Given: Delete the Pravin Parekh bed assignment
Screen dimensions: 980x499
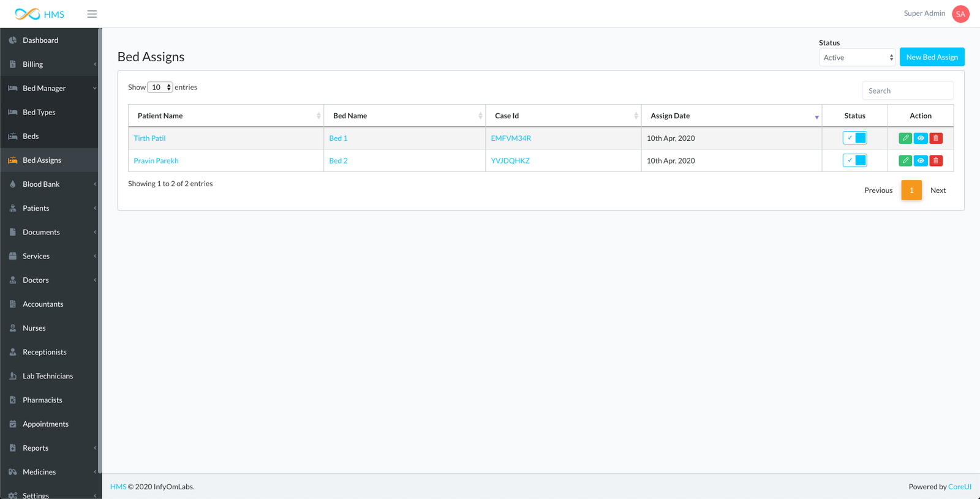Looking at the screenshot, I should (x=936, y=160).
